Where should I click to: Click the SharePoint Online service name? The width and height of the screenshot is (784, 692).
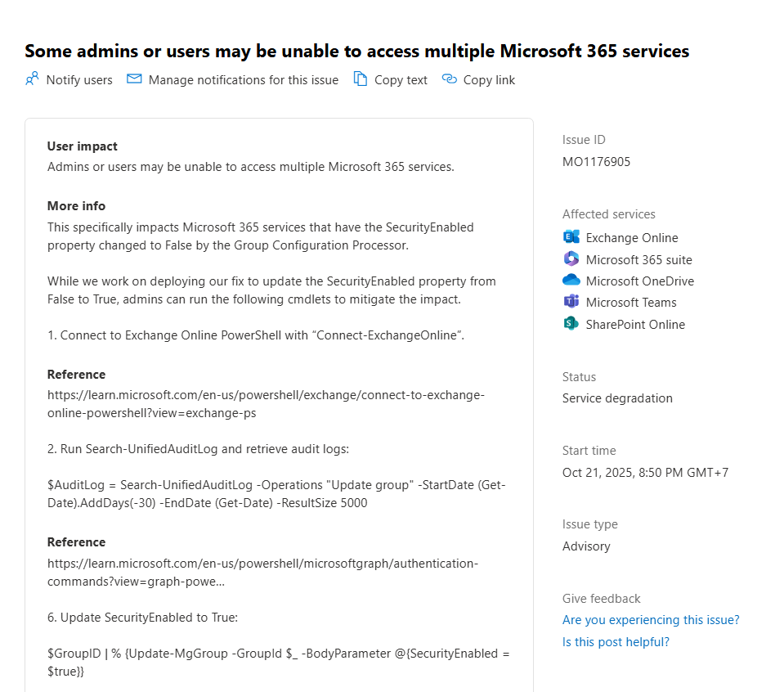tap(635, 325)
